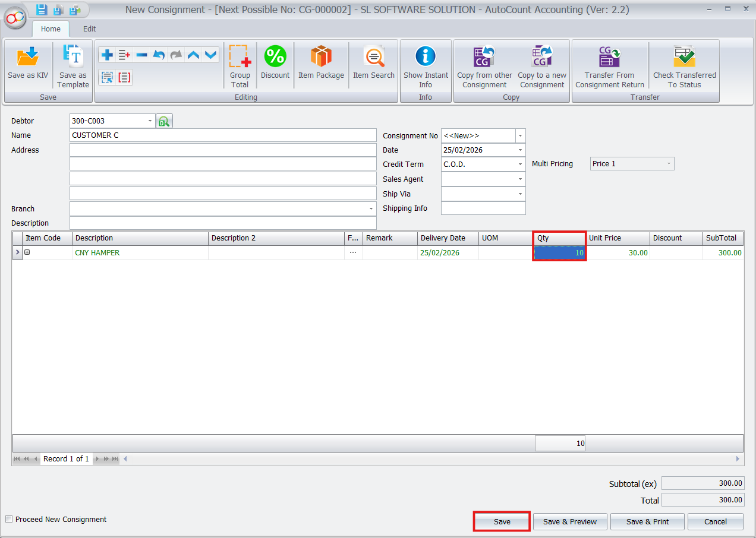Click the Save & Preview button
The height and width of the screenshot is (538, 756).
[x=569, y=521]
